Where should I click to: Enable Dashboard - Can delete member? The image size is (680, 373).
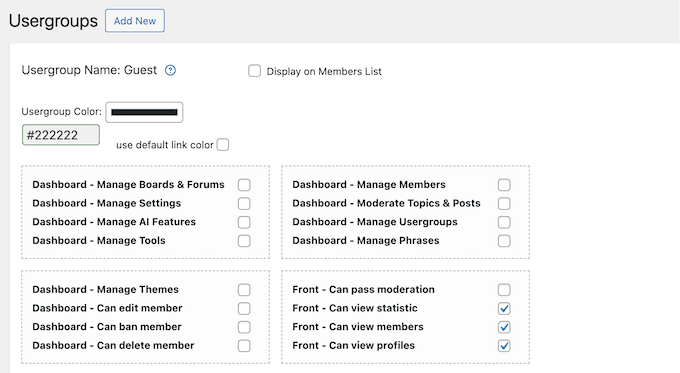coord(244,346)
